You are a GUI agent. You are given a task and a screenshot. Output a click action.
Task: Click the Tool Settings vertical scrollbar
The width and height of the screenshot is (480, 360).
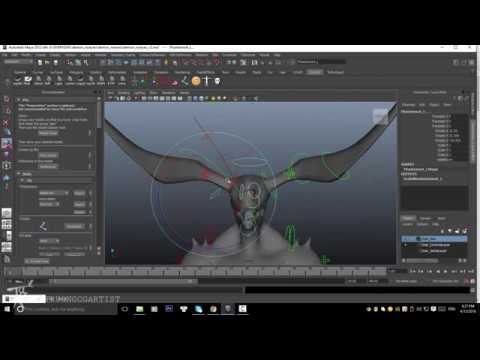coord(99,115)
